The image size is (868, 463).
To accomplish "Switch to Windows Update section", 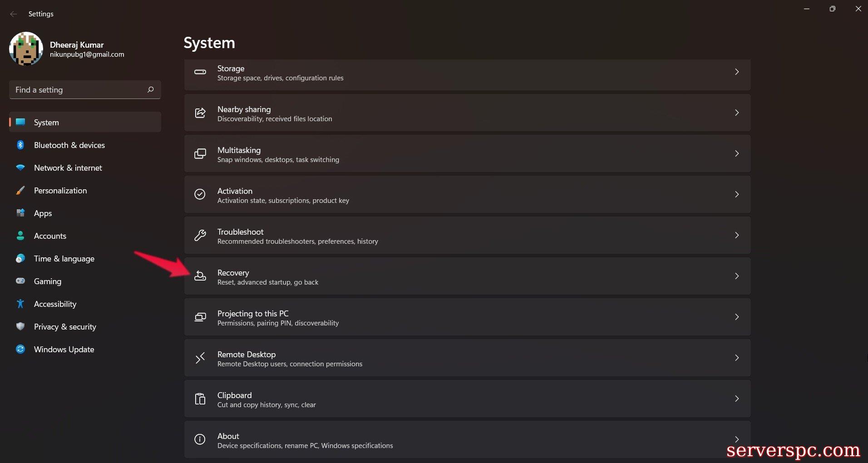I will point(64,350).
